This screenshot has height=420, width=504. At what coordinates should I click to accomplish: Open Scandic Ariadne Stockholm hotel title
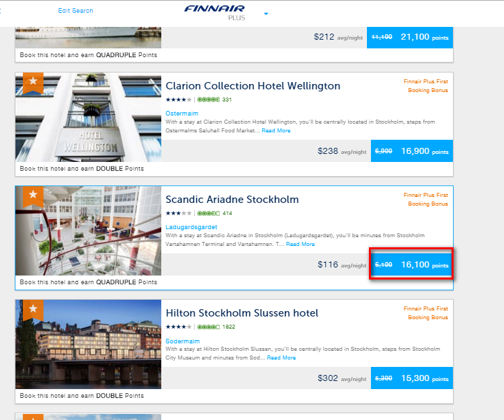point(232,199)
